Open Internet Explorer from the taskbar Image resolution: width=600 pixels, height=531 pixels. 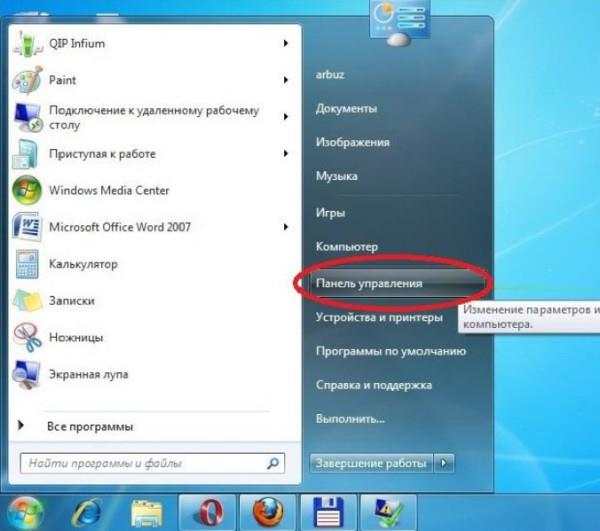tap(87, 512)
